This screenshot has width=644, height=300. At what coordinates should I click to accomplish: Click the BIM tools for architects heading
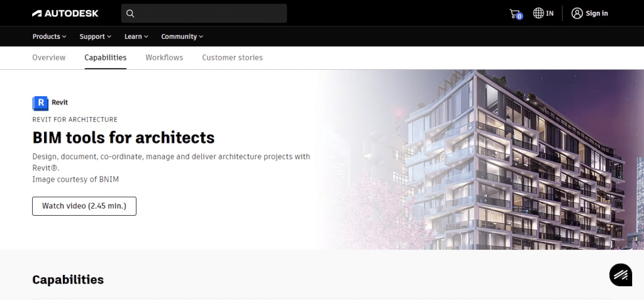(124, 137)
